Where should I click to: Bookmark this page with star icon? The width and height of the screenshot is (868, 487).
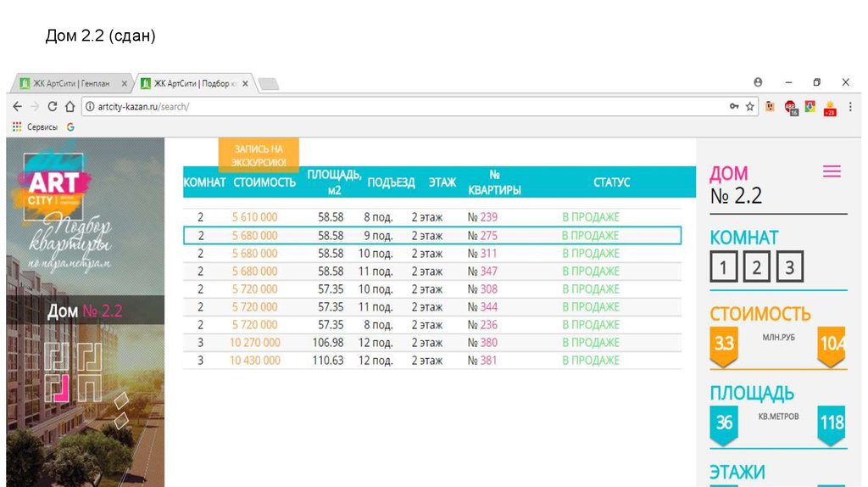click(x=749, y=107)
